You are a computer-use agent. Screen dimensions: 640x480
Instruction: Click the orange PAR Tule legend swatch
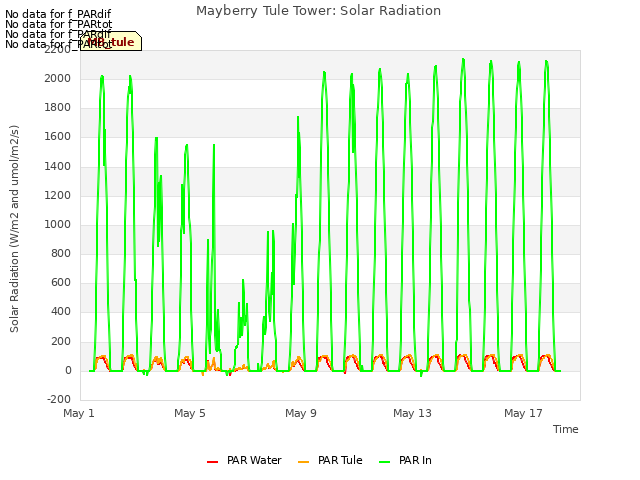[x=303, y=462]
